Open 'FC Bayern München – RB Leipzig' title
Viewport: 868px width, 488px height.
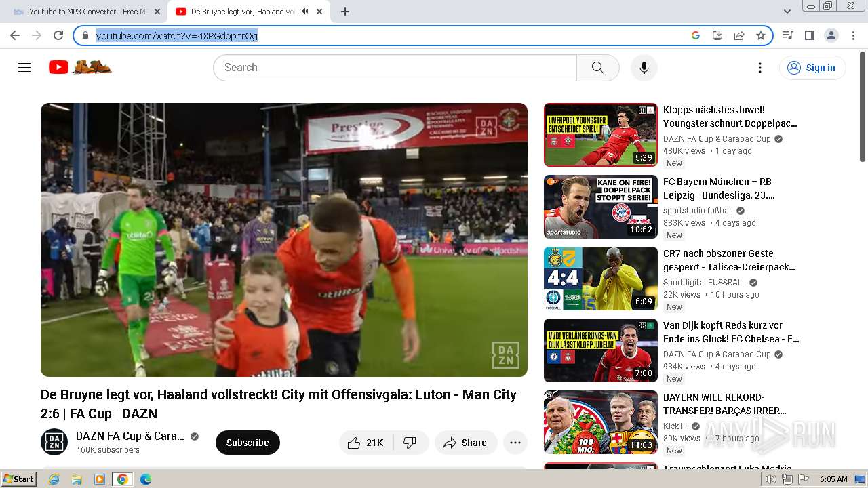[x=719, y=188]
